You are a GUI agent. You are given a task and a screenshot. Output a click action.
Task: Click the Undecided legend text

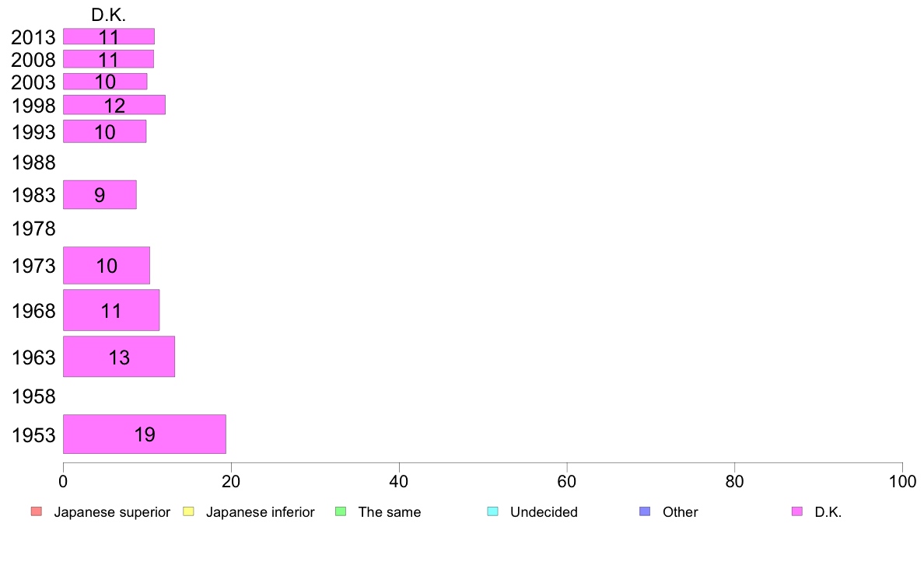coord(544,512)
